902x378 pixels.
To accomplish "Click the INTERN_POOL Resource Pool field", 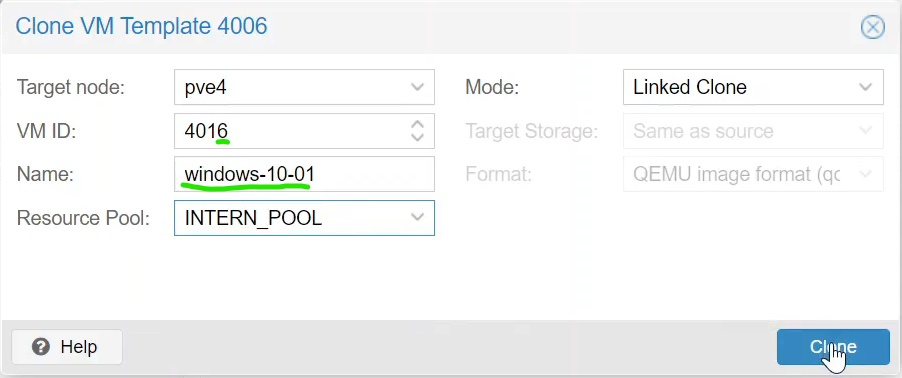I will [304, 218].
